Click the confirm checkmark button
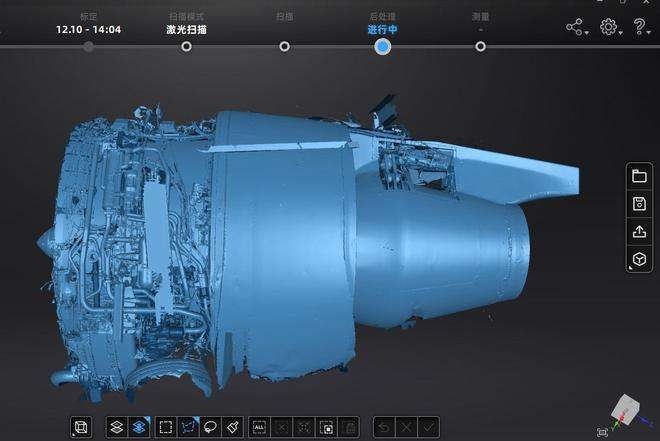660x441 pixels. 428,427
